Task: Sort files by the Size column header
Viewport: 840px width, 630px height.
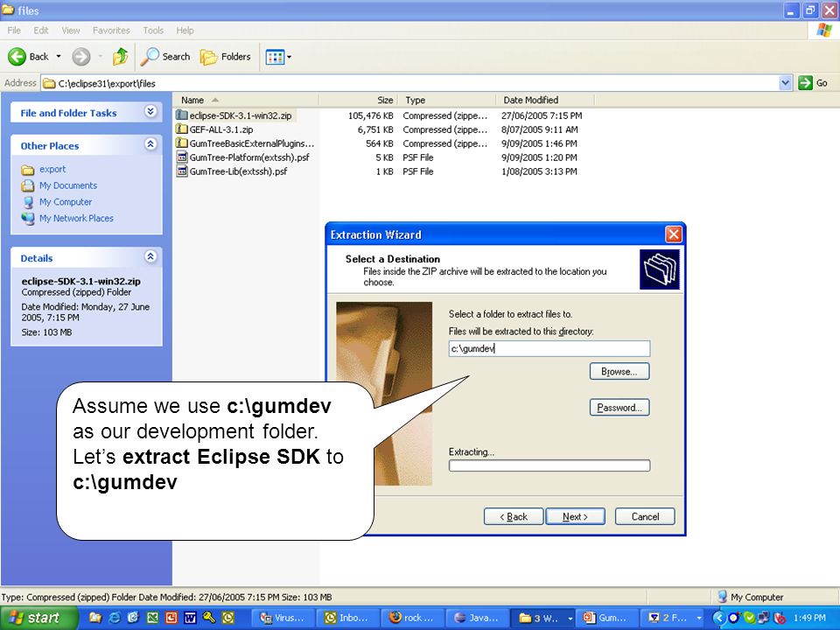Action: tap(359, 100)
